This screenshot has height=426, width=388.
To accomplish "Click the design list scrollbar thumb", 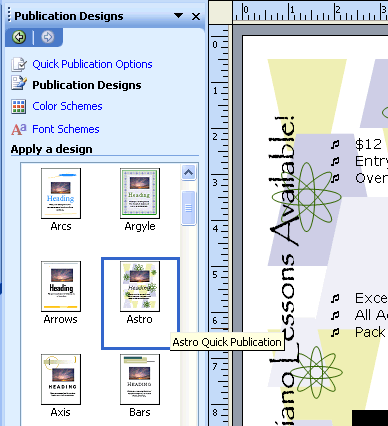I will click(189, 208).
